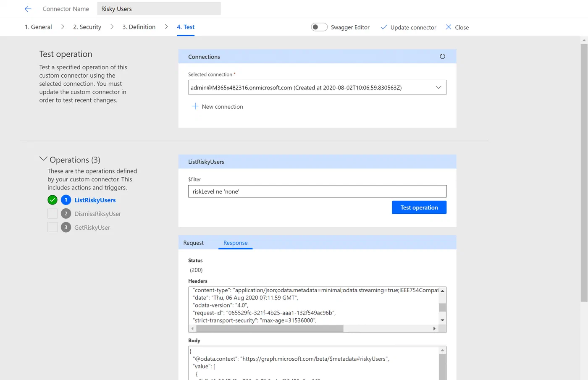Click the Headers box scroll down arrow
Viewport: 588px width, 380px height.
[x=442, y=320]
